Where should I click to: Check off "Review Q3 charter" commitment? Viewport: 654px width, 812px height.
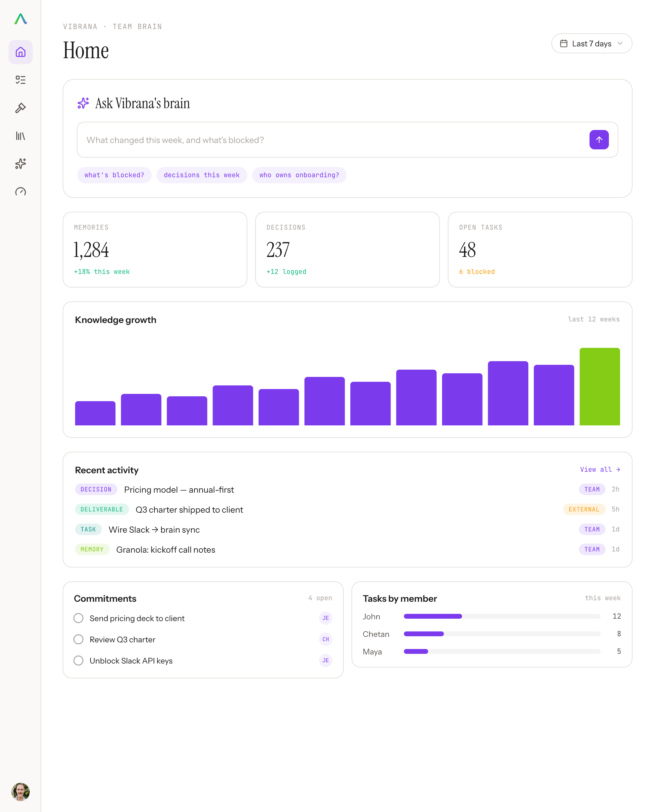point(78,639)
